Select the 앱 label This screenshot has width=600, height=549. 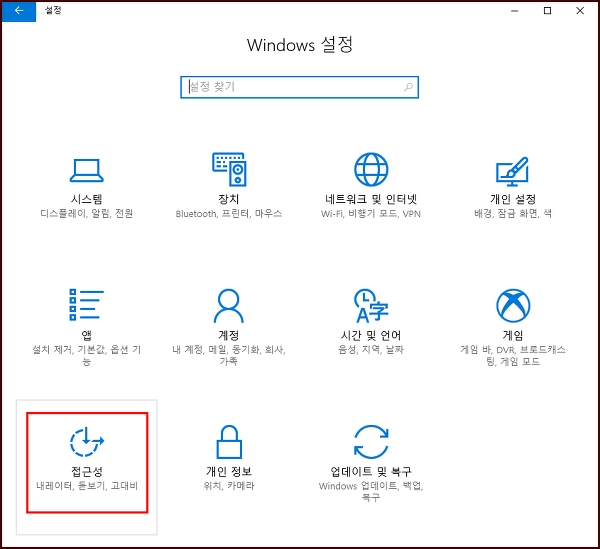pyautogui.click(x=86, y=335)
